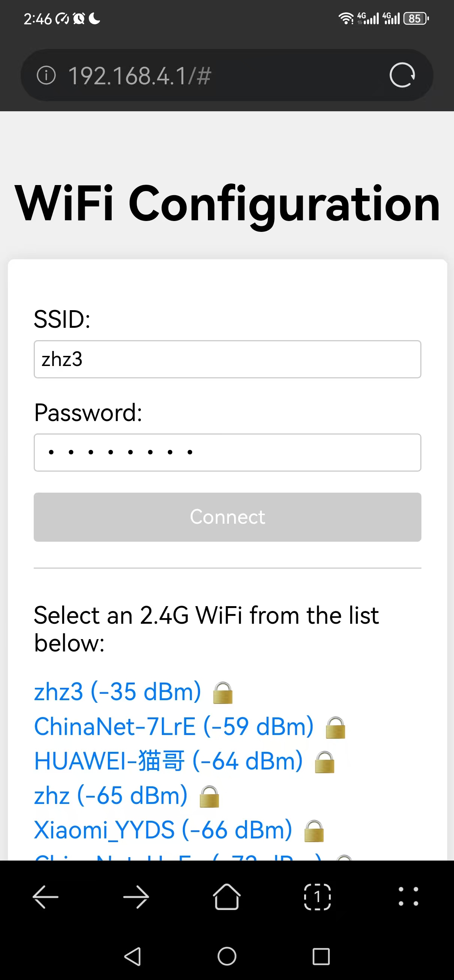Tap the site info icon in address bar
454x980 pixels.
click(46, 75)
